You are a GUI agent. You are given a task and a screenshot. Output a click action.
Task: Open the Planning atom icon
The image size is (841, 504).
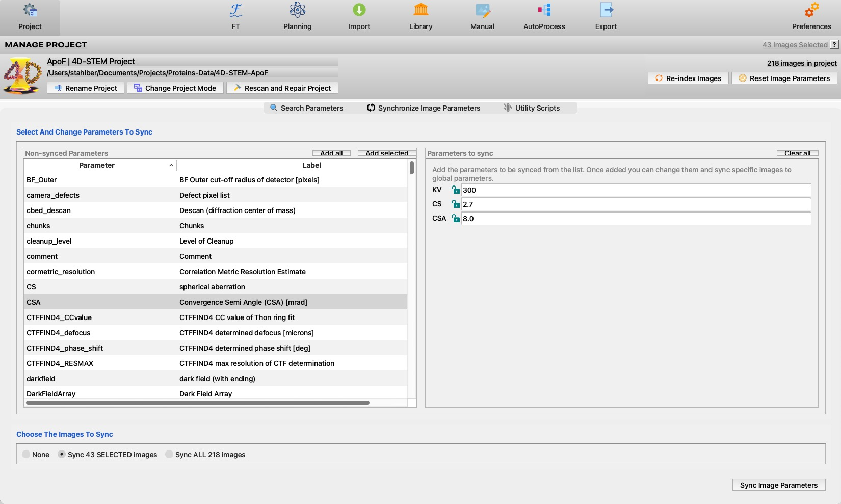click(x=297, y=10)
